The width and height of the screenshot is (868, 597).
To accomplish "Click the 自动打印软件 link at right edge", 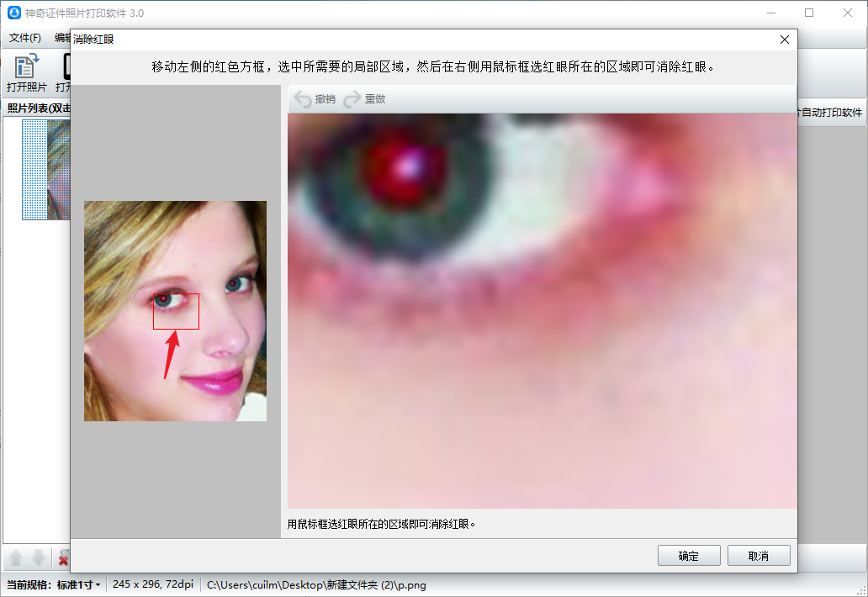I will (831, 113).
